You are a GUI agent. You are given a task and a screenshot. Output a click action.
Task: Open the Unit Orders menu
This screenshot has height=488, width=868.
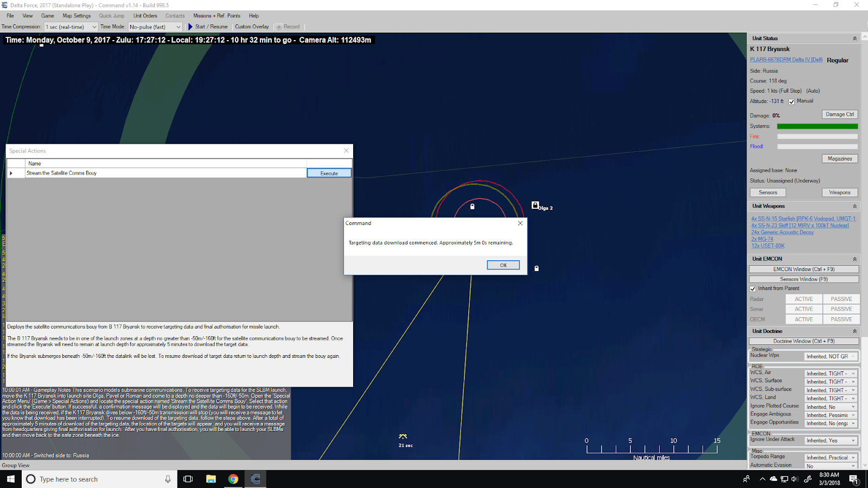pos(145,16)
